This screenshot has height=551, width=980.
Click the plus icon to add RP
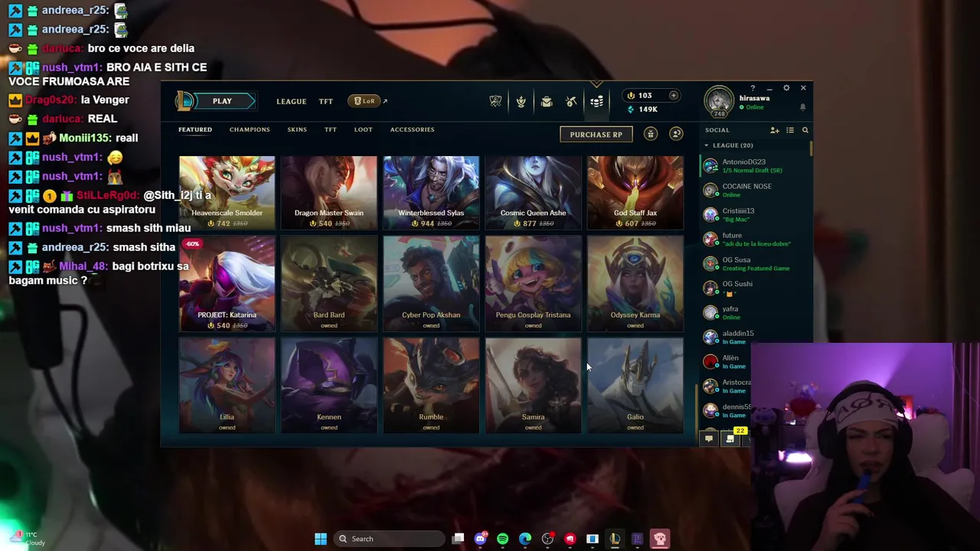click(x=673, y=96)
